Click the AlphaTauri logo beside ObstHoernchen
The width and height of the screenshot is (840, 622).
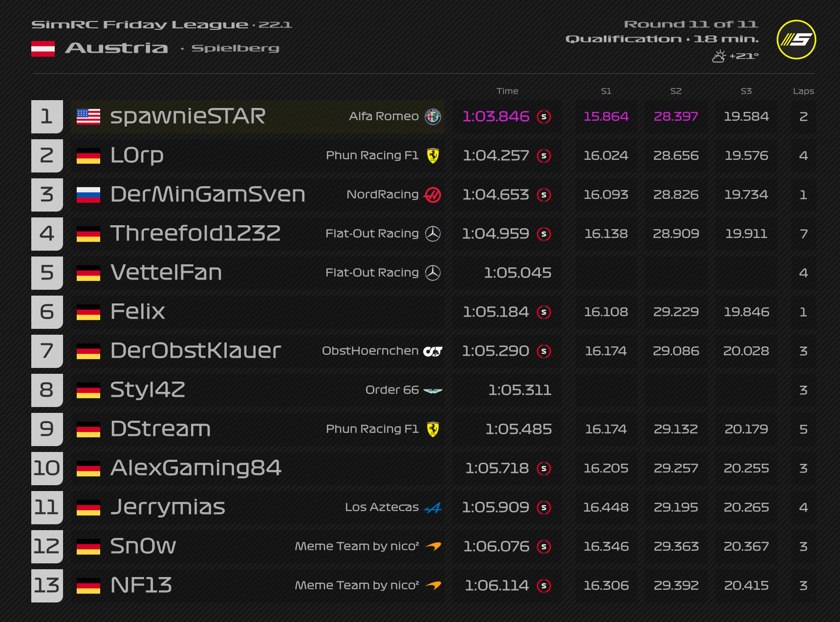tap(432, 351)
